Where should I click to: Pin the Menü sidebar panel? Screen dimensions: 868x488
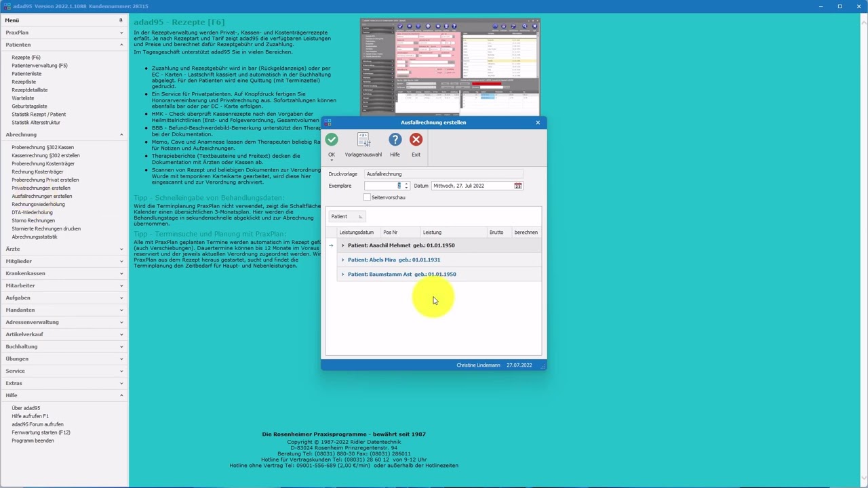121,20
